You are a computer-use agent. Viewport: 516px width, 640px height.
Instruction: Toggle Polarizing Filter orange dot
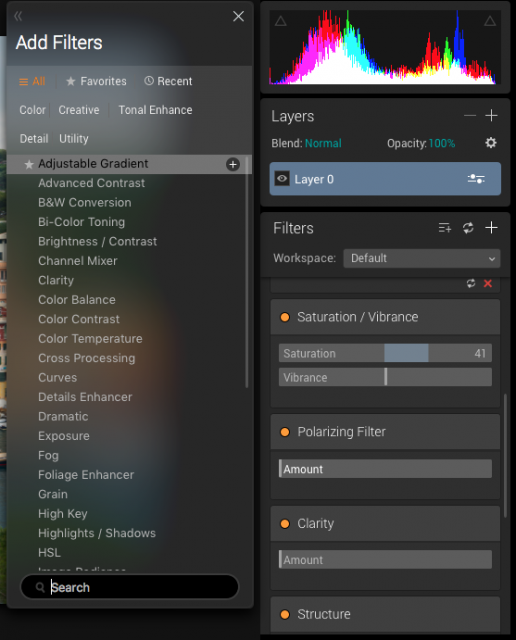[285, 432]
